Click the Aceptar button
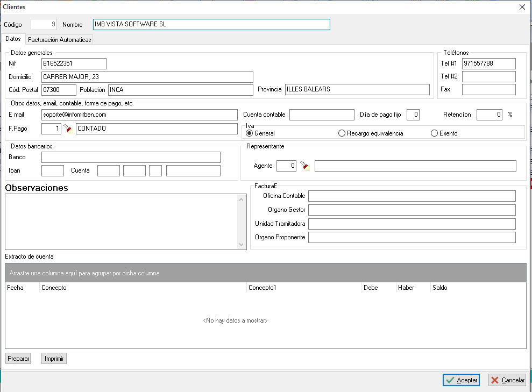The width and height of the screenshot is (532, 392). tap(461, 380)
